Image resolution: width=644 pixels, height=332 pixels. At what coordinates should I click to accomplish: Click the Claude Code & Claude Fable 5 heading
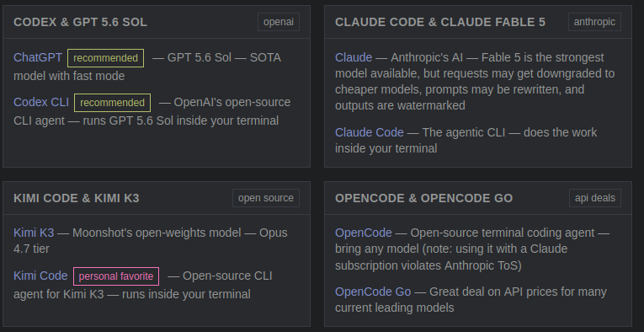[440, 22]
